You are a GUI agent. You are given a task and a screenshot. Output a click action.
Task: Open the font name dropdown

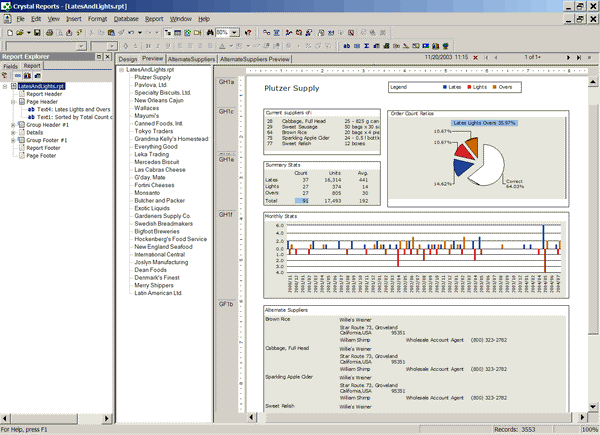81,46
